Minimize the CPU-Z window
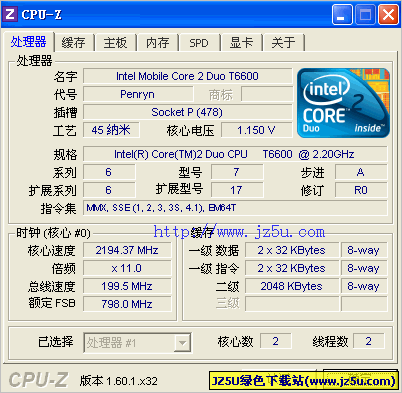Screen dimensions: 402x393 (342, 15)
